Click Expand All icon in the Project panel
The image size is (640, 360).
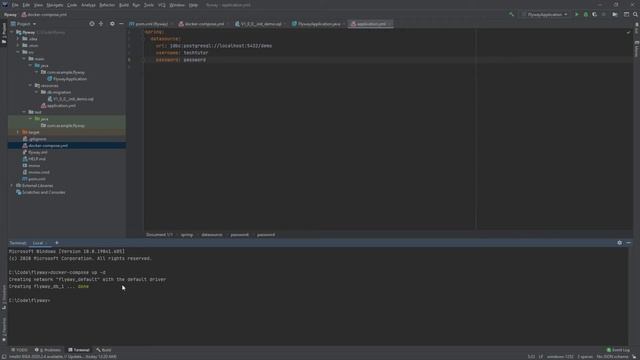[x=101, y=24]
